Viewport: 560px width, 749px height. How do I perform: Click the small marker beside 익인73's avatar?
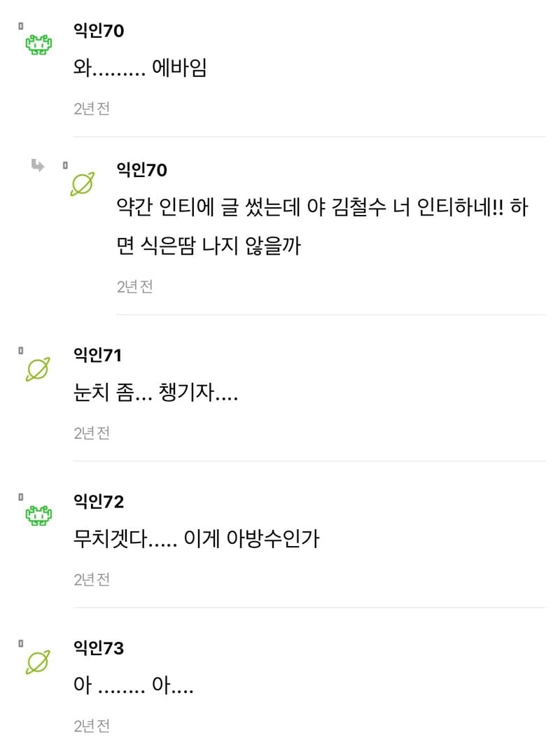(21, 643)
